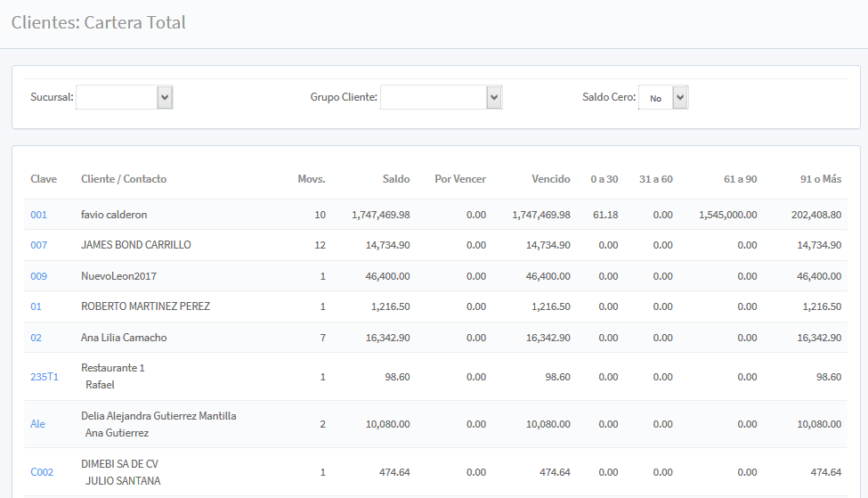
Task: Click the Saldo column header
Action: click(x=396, y=179)
